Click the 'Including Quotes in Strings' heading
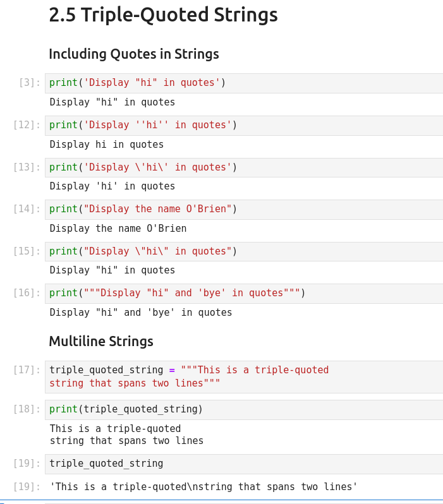Image resolution: width=443 pixels, height=504 pixels. coord(133,54)
